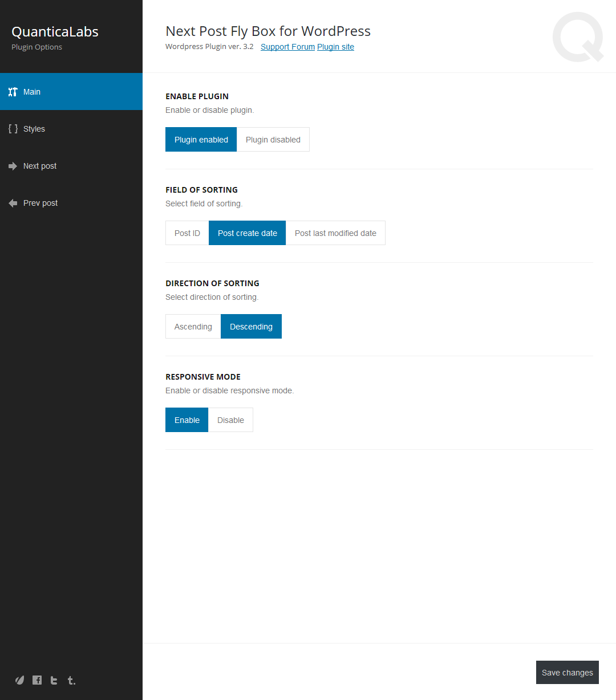This screenshot has height=700, width=616.
Task: Click the RESPONSIVE MODE heading
Action: pos(203,377)
